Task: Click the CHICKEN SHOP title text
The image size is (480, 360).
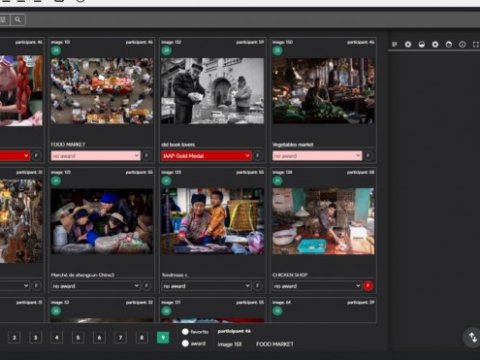Action: pyautogui.click(x=290, y=275)
